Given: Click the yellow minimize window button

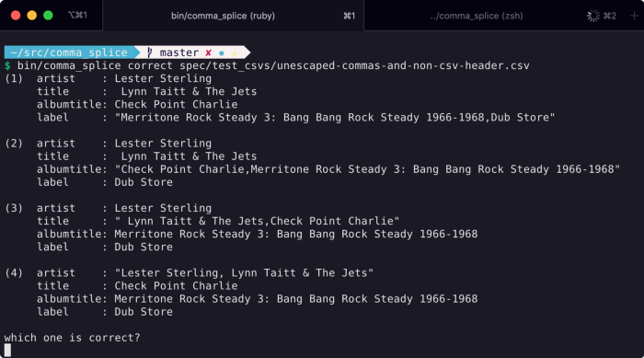Looking at the screenshot, I should pos(31,16).
